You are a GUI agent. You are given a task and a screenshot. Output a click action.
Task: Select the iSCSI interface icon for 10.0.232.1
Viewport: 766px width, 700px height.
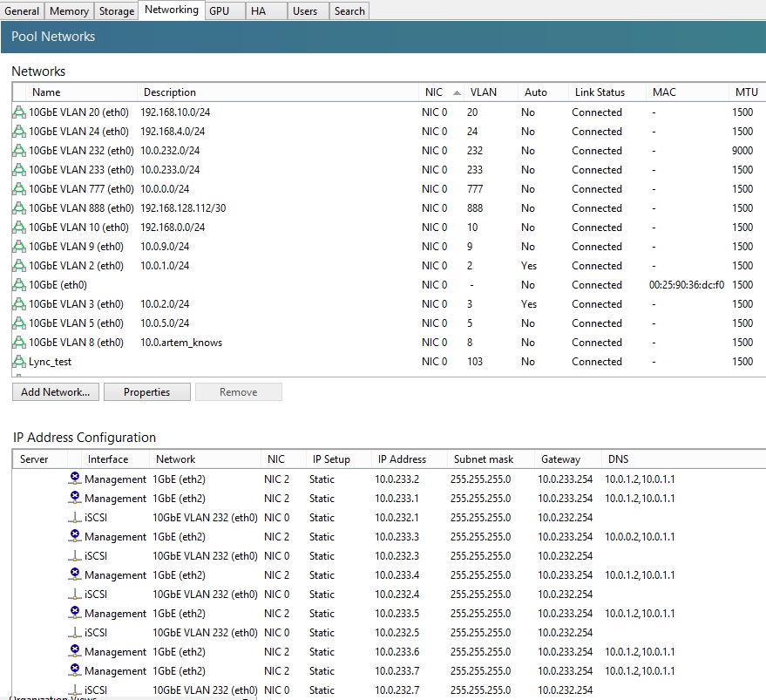pos(74,518)
